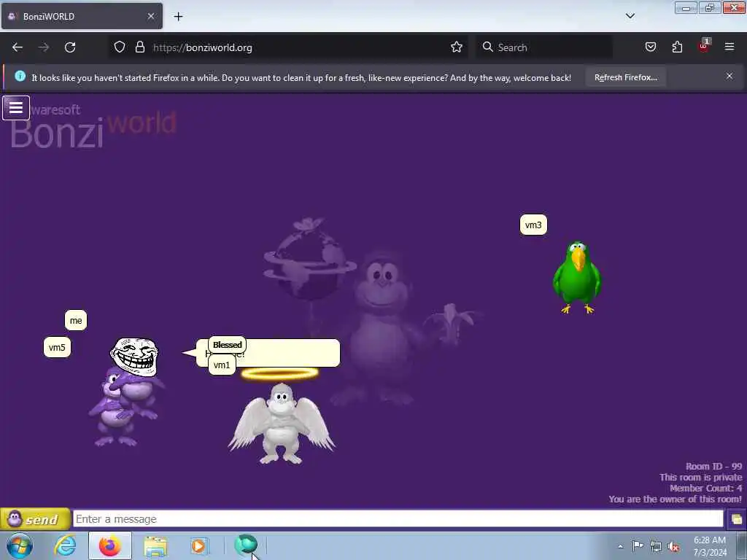
Task: Click the Member Count: 4 text
Action: tap(705, 488)
